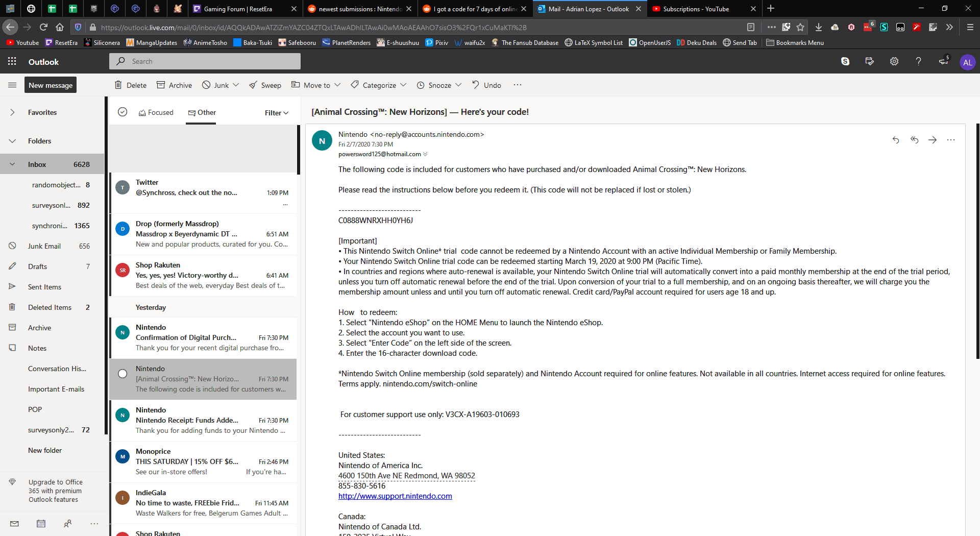Image resolution: width=980 pixels, height=536 pixels.
Task: Expand the Categorize dropdown
Action: [403, 85]
